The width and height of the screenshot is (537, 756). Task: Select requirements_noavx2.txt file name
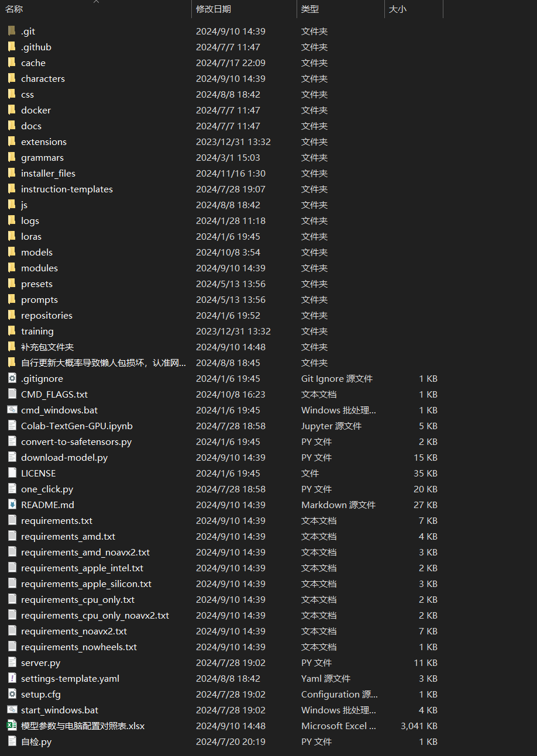point(74,631)
